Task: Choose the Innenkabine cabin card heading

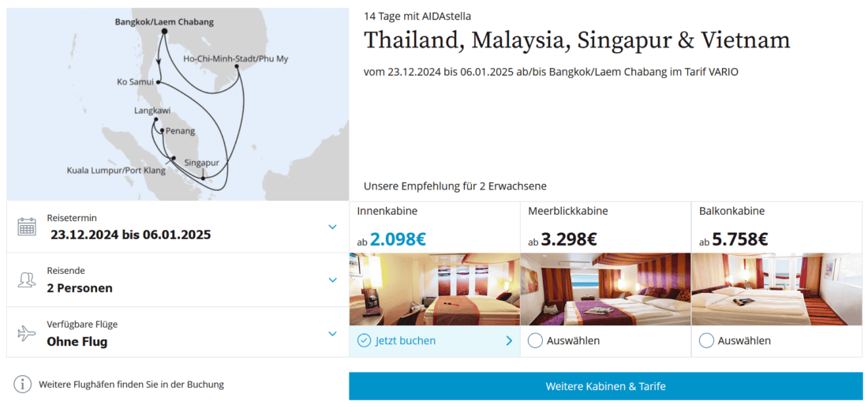Action: click(387, 212)
